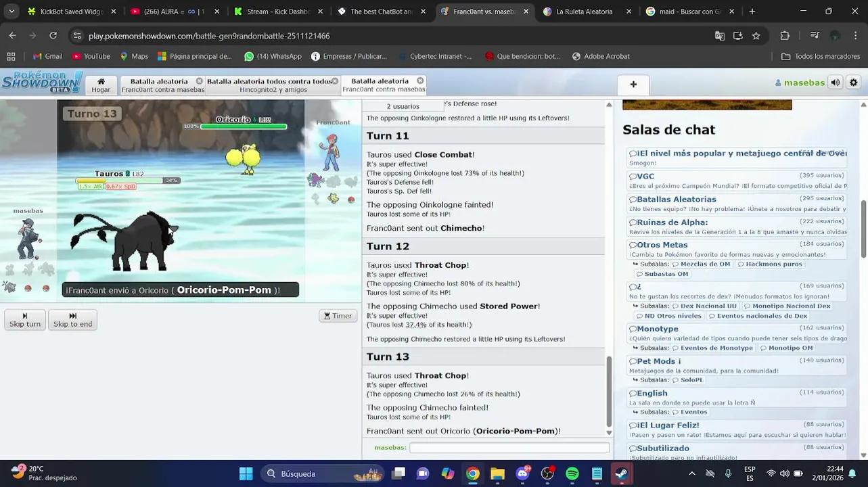The height and width of the screenshot is (487, 868).
Task: Open the Chrome tab search dropdown
Action: (12, 11)
